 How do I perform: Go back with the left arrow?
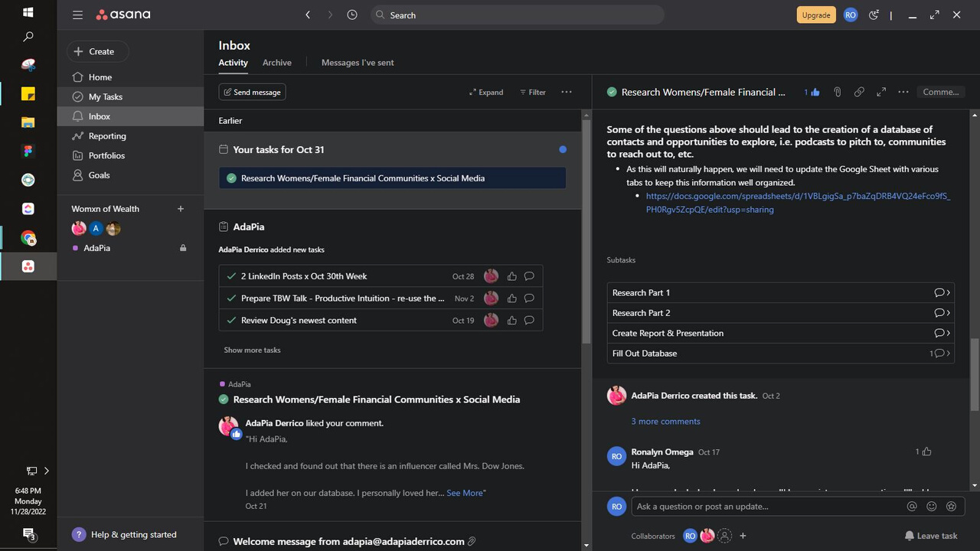pos(308,15)
